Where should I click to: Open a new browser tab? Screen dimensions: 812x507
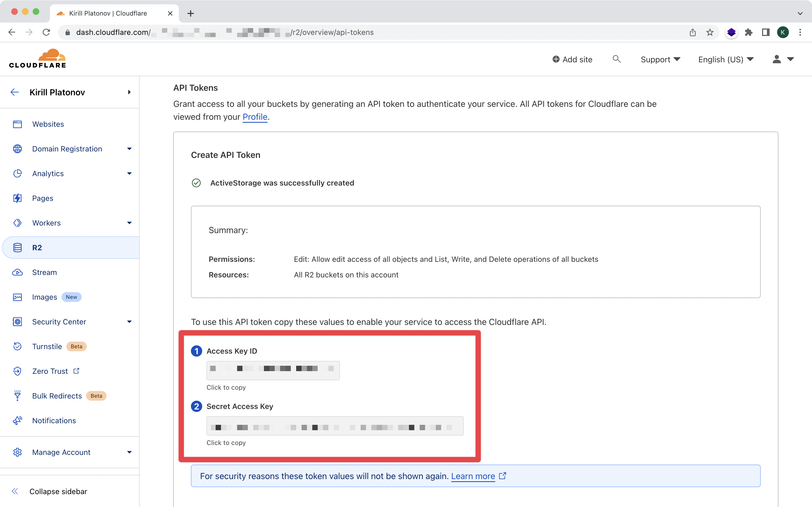[x=190, y=13]
